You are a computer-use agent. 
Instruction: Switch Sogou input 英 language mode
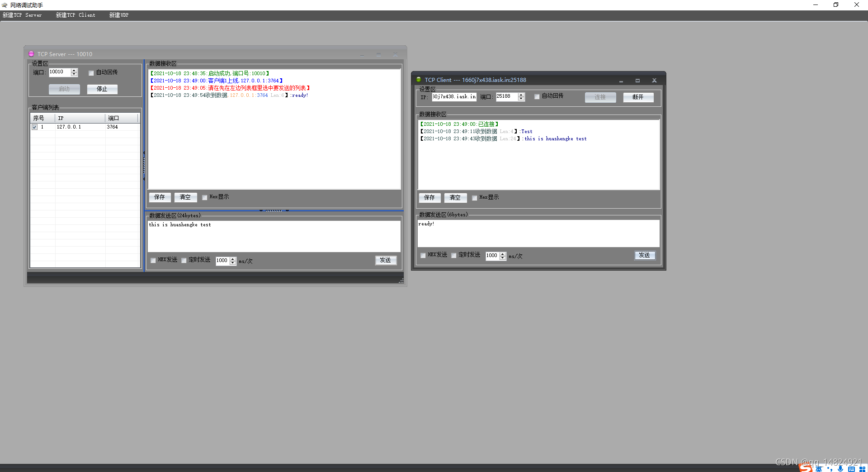819,469
